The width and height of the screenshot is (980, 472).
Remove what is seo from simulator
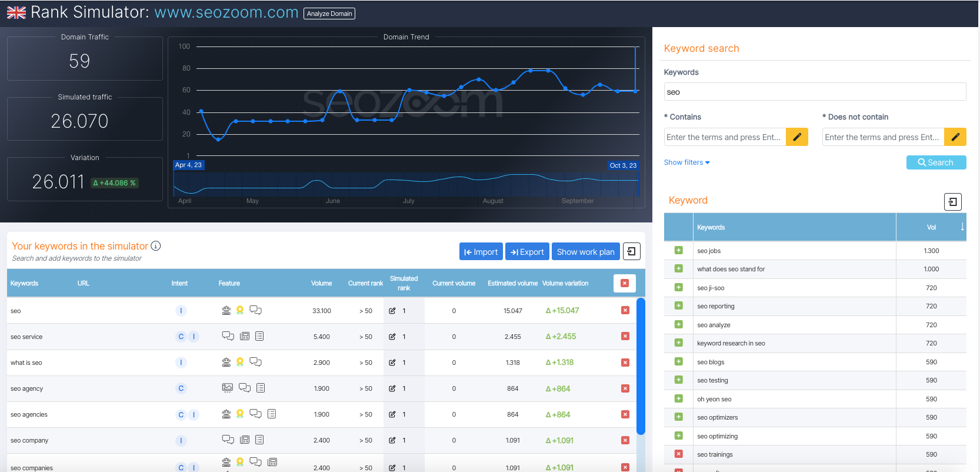pos(625,363)
